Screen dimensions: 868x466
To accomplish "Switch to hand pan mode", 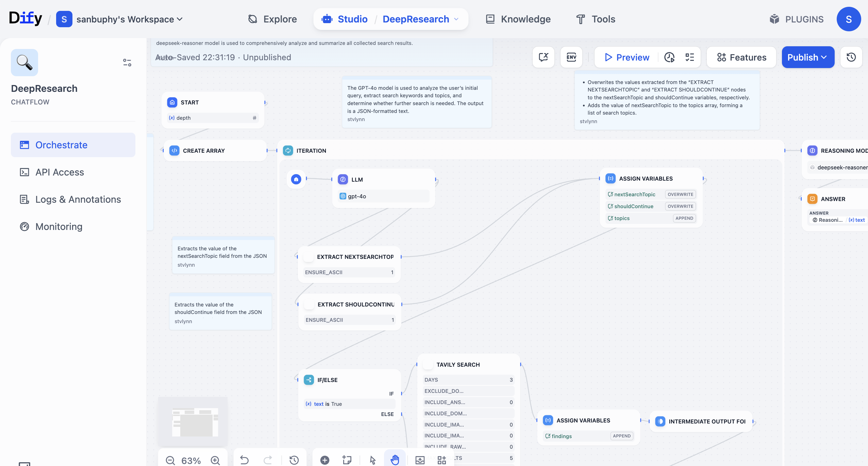I will [x=395, y=460].
